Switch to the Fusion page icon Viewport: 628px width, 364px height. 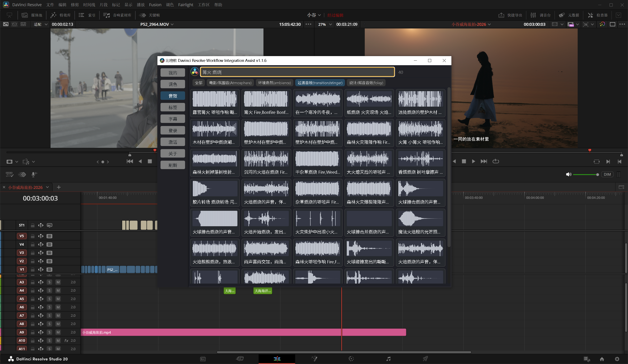(314, 359)
